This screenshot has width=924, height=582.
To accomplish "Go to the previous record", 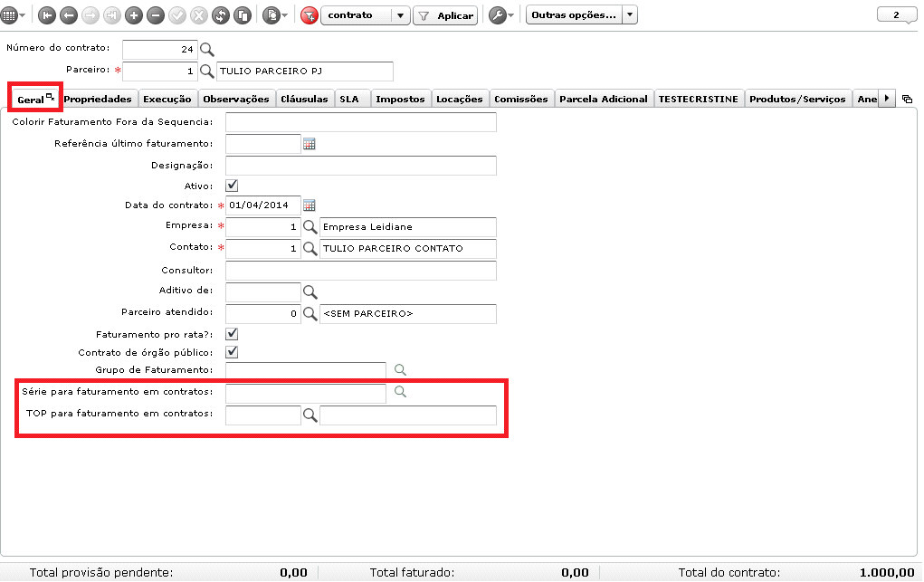I will (69, 15).
